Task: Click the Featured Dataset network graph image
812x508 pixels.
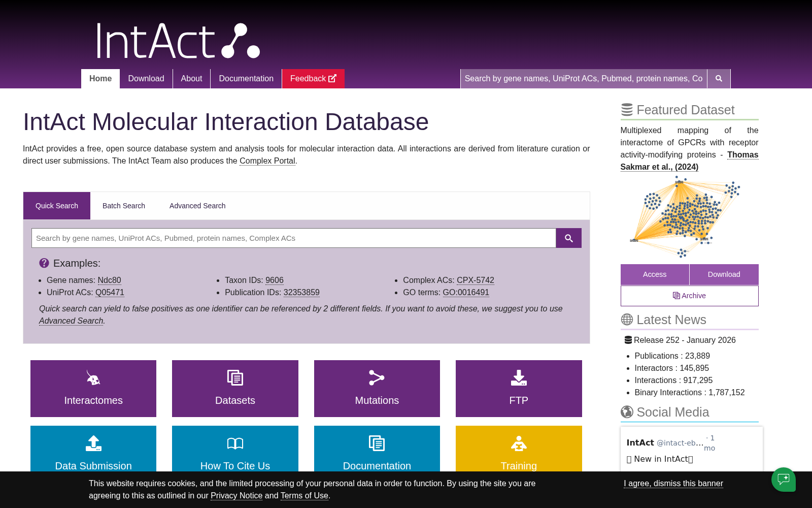Action: [x=685, y=217]
